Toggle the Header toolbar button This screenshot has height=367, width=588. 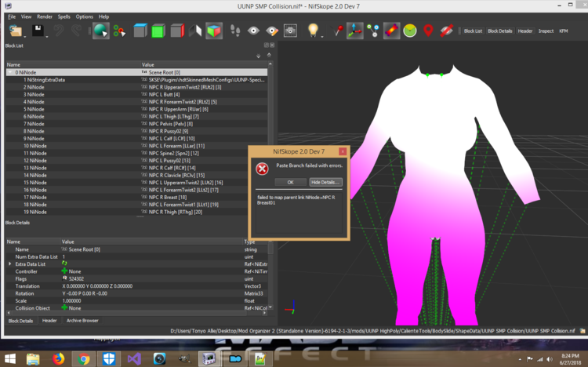click(525, 31)
